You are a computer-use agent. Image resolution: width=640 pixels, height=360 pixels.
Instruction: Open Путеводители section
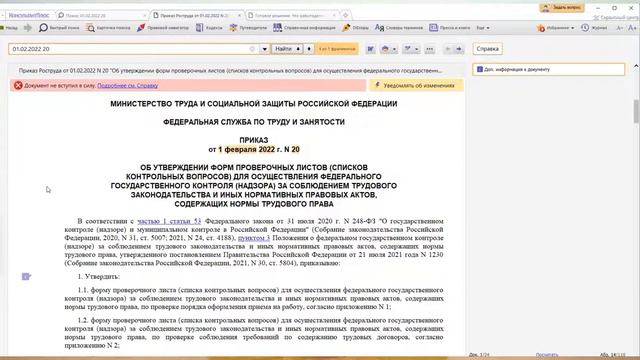click(x=248, y=28)
